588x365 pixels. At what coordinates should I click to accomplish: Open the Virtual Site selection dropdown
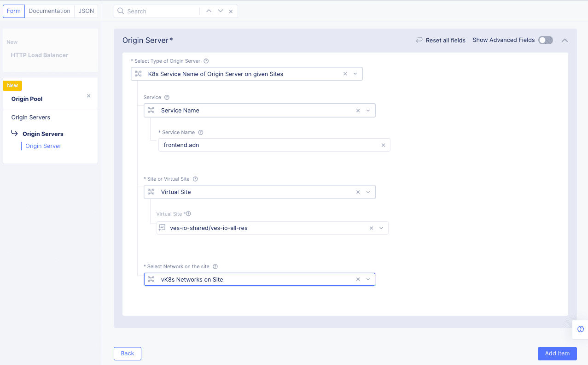[381, 228]
